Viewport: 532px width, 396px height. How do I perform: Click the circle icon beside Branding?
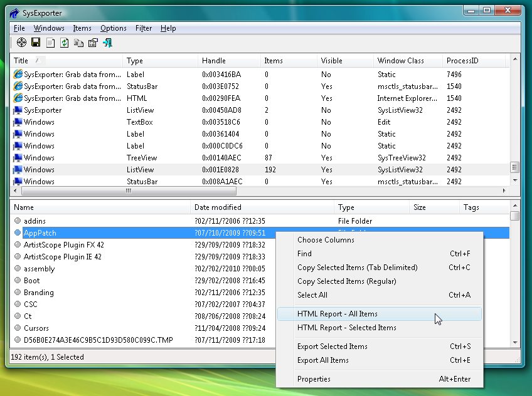pos(18,292)
